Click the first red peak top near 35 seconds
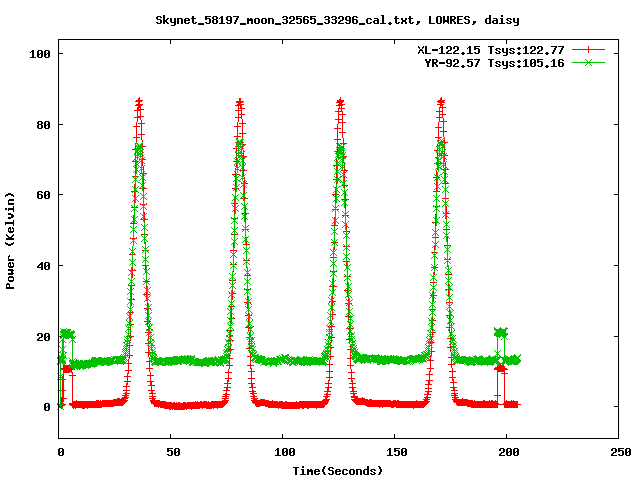 point(139,102)
